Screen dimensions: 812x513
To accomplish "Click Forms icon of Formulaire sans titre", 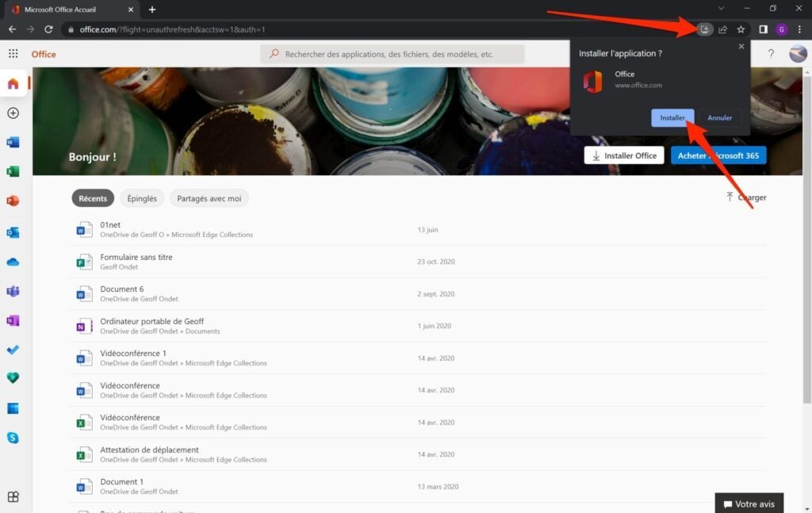I will click(x=84, y=262).
